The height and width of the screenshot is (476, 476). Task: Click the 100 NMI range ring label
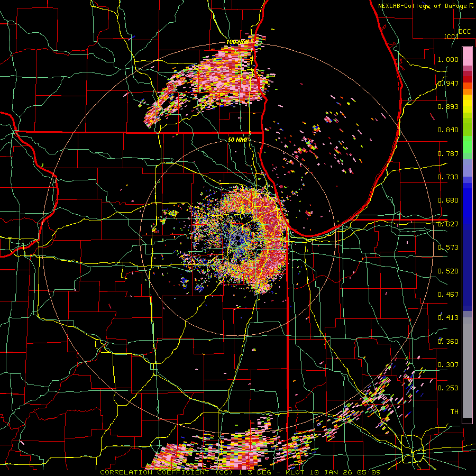click(x=237, y=42)
